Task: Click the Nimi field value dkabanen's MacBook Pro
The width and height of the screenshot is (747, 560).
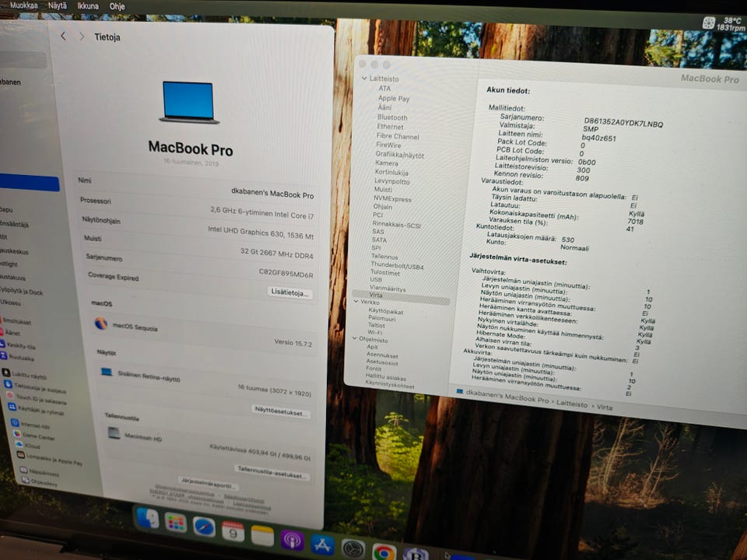Action: pyautogui.click(x=272, y=193)
